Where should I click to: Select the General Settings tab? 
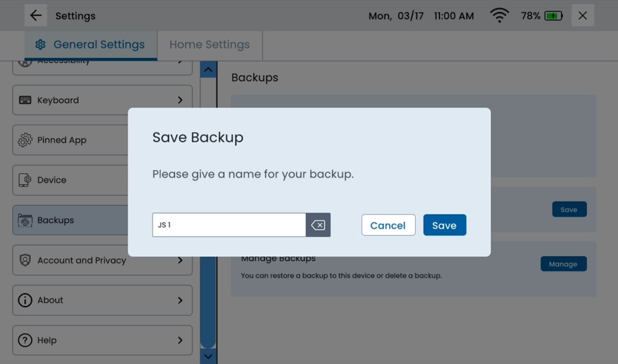pyautogui.click(x=91, y=44)
